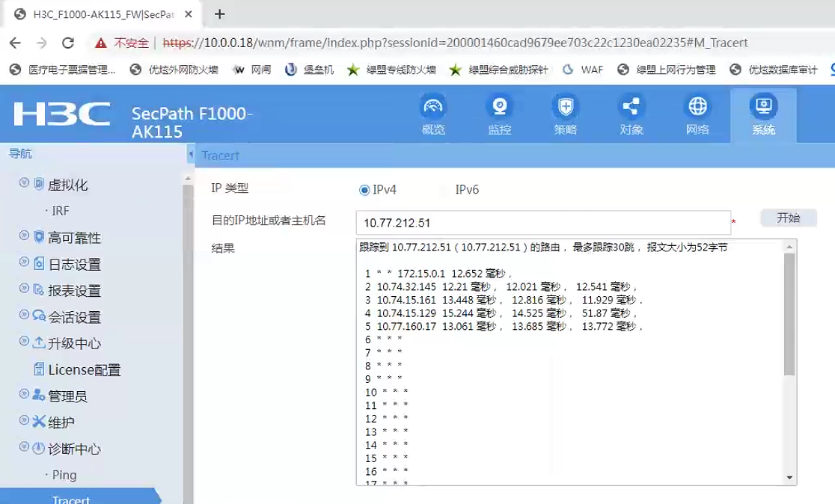Click the destination IP address input field

click(543, 222)
